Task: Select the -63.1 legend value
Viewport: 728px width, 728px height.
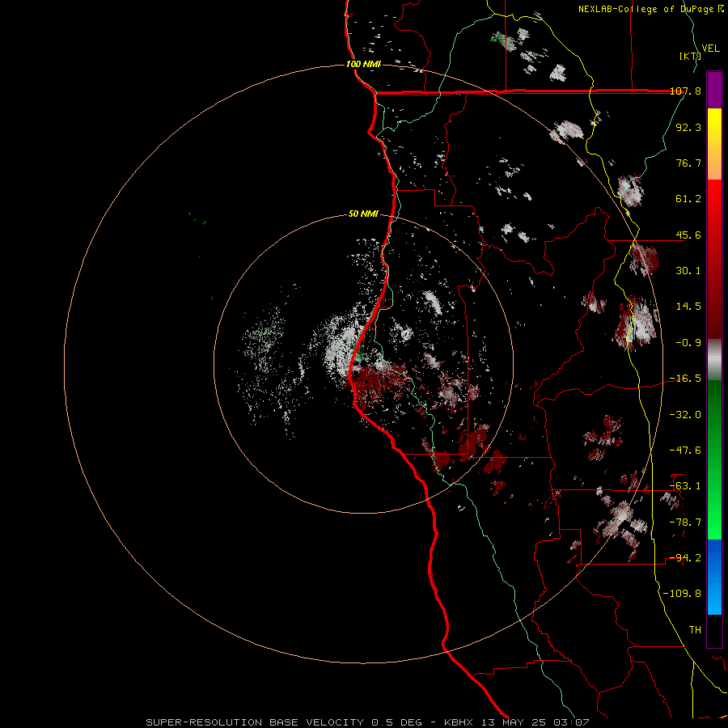Action: pyautogui.click(x=685, y=486)
